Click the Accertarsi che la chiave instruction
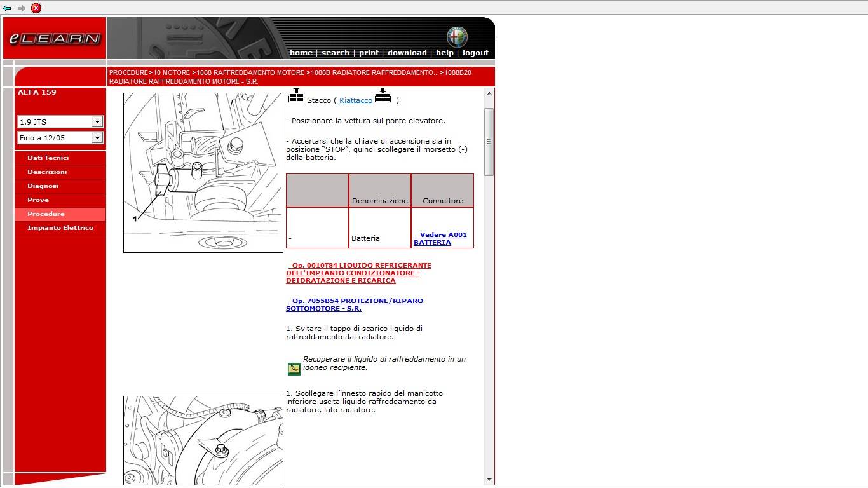Screen dimensions: 868x488 377,149
